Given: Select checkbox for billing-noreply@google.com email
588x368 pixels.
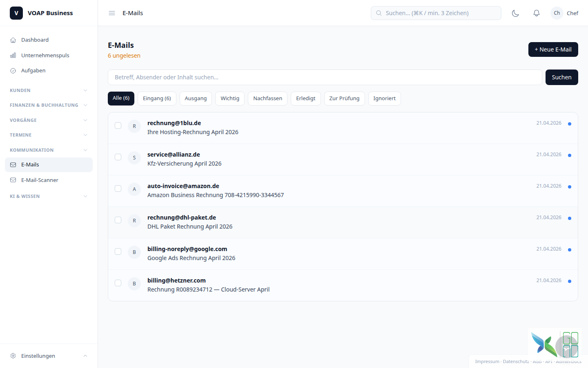Looking at the screenshot, I should [118, 251].
